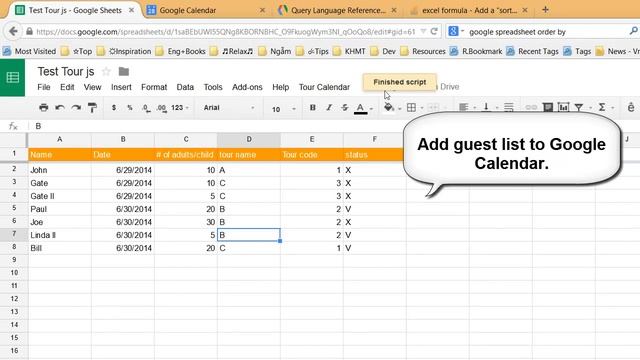Switch to Query Language Reference tab
This screenshot has height=360, width=640.
click(x=337, y=10)
